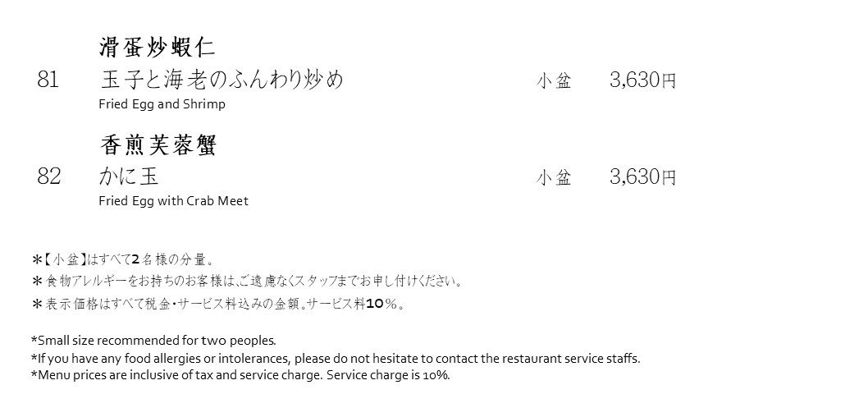
Task: Select the Japanese name 玉子と海老のふんわり炒め
Action: coord(221,80)
